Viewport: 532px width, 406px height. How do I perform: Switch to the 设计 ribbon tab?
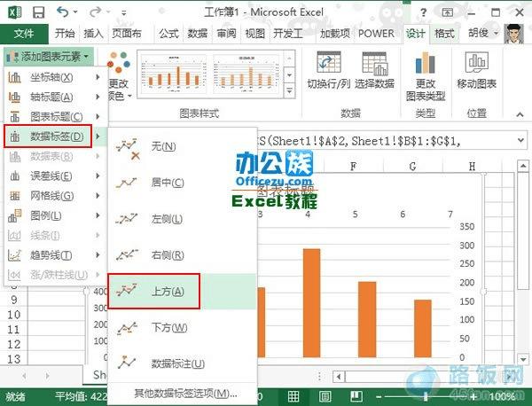[x=416, y=34]
